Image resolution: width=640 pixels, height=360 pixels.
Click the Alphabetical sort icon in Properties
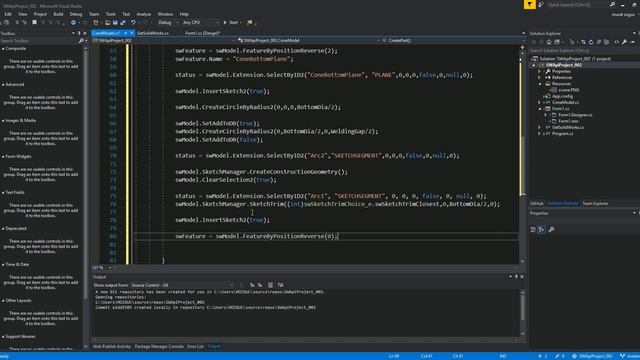[x=542, y=229]
